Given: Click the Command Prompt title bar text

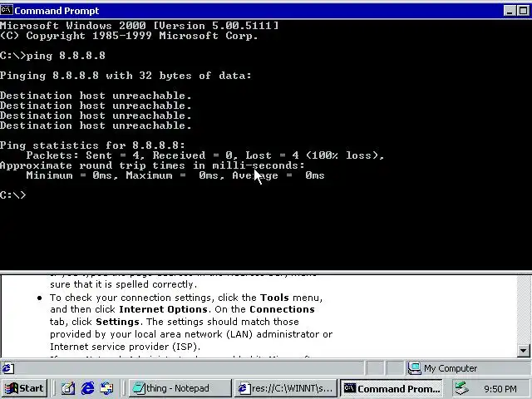Looking at the screenshot, I should [x=57, y=11].
